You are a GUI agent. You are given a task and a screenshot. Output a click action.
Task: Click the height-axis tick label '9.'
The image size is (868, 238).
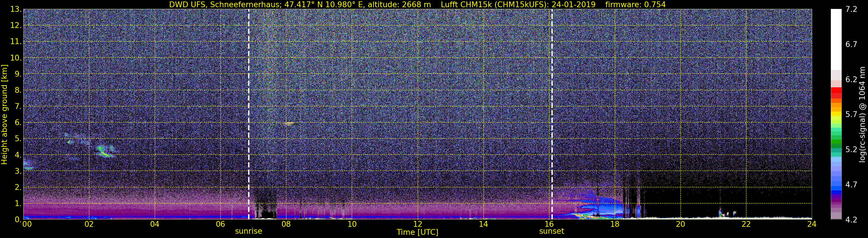pos(18,74)
